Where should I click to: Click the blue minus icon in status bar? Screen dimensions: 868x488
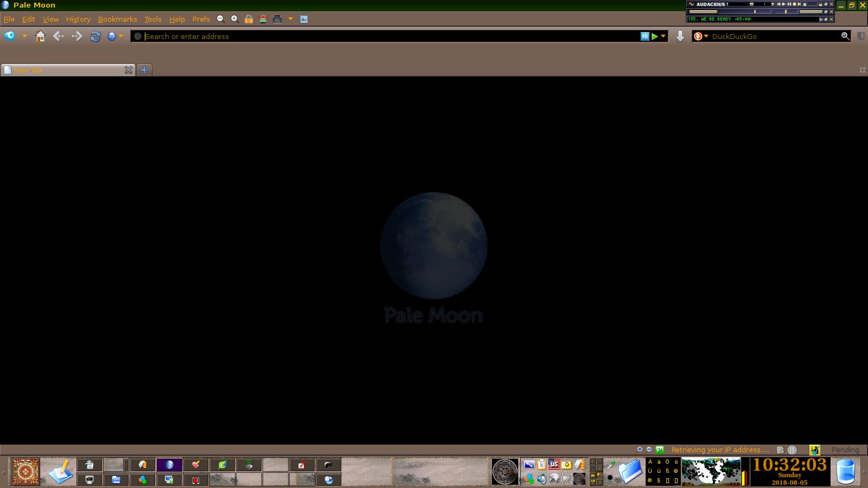point(649,450)
